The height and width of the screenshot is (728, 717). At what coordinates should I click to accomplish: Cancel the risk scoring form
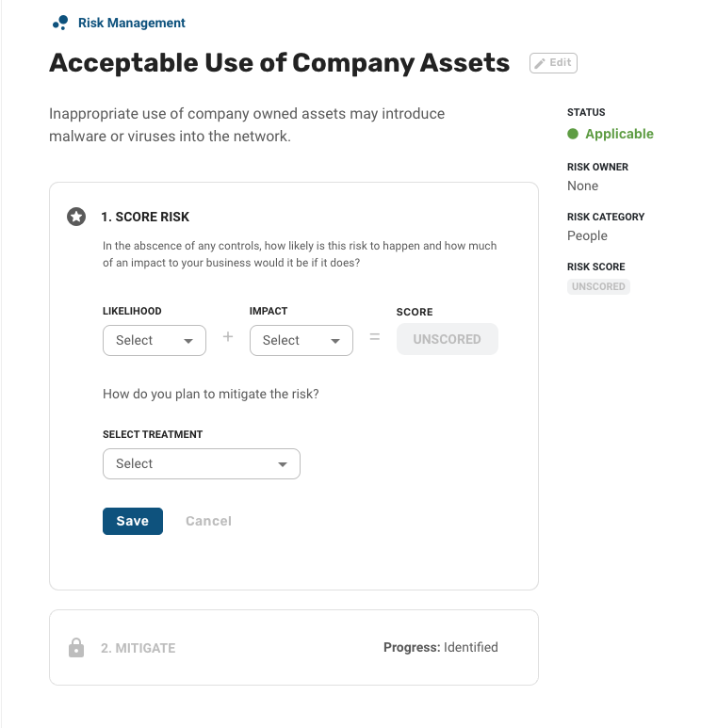click(x=208, y=521)
